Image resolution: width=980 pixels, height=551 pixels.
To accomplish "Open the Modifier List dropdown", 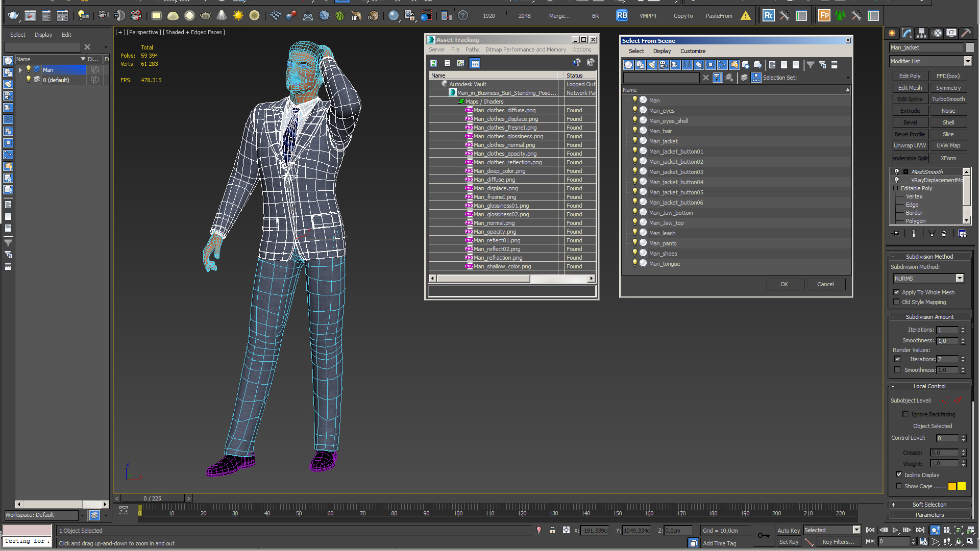I will [x=968, y=61].
